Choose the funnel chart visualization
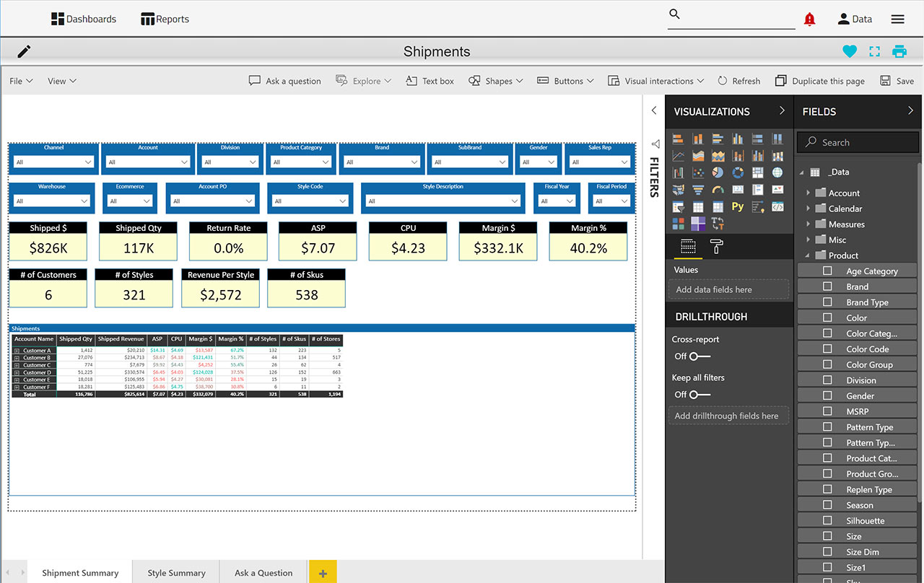Viewport: 924px width, 583px height. tap(698, 190)
